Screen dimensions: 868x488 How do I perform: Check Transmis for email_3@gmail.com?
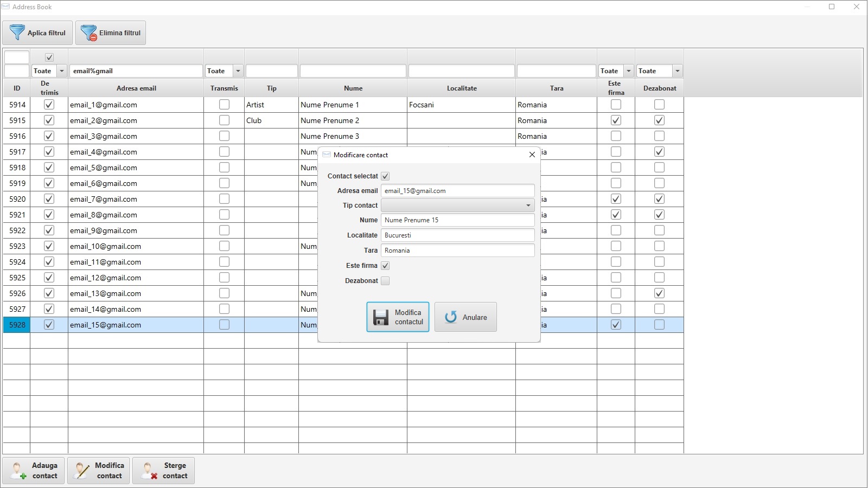224,136
